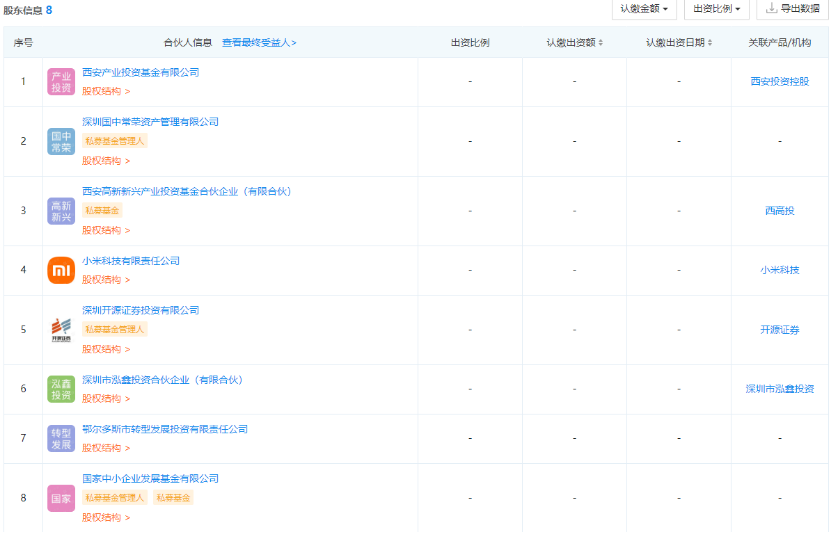
Task: Expand 股权结构 for 深圳市泓鑫投资合伙企业
Action: coord(106,398)
